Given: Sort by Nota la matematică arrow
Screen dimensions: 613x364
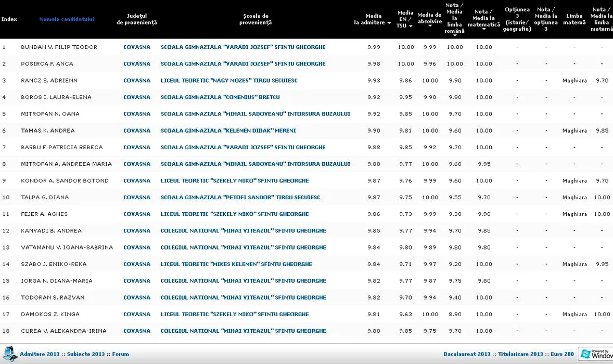Looking at the screenshot, I should 484,30.
